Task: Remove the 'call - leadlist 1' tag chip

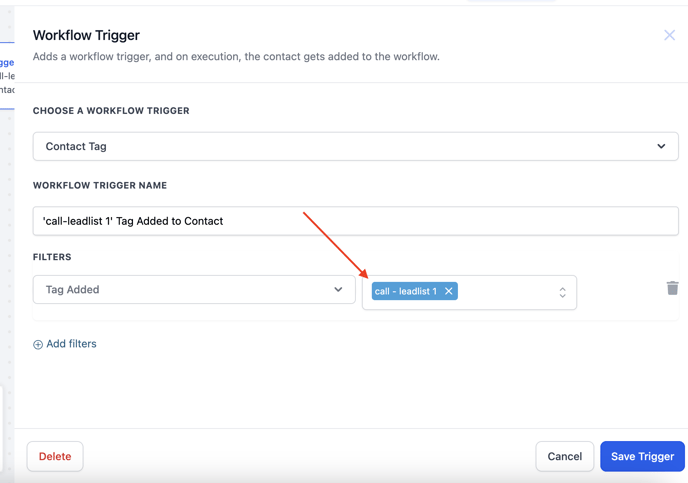Action: pyautogui.click(x=449, y=291)
